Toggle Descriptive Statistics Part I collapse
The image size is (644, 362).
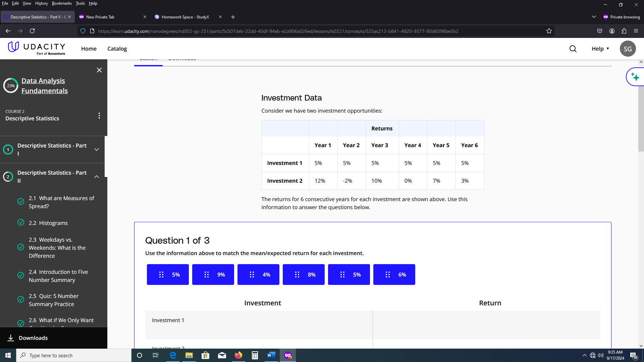pos(96,149)
